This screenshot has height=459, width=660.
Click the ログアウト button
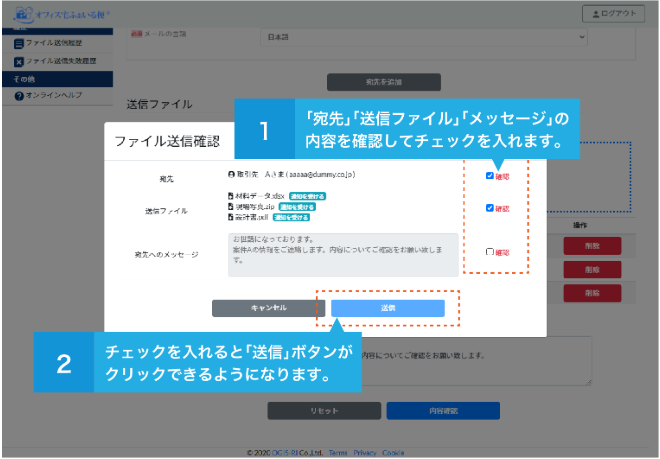[x=613, y=14]
